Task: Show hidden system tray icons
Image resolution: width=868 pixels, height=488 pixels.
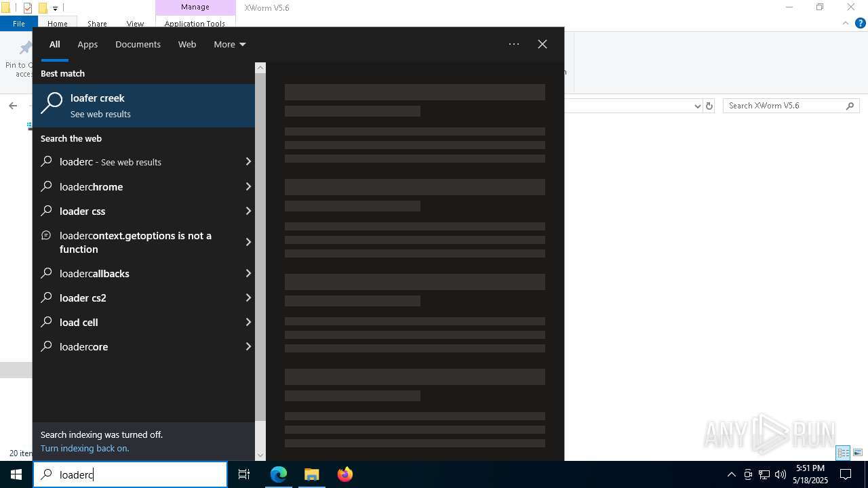Action: tap(731, 474)
